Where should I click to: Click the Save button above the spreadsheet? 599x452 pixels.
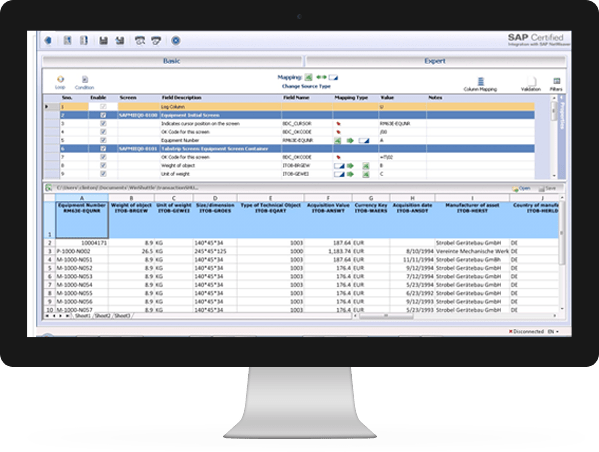coord(547,188)
